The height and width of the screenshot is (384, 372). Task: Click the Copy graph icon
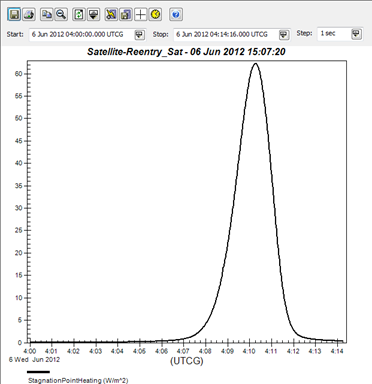[x=47, y=14]
